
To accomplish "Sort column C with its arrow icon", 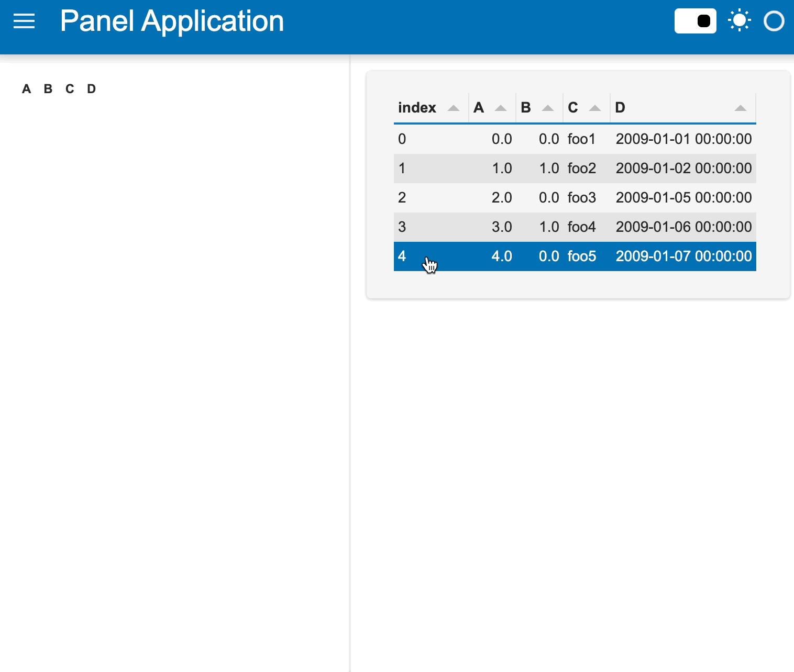I will click(595, 108).
